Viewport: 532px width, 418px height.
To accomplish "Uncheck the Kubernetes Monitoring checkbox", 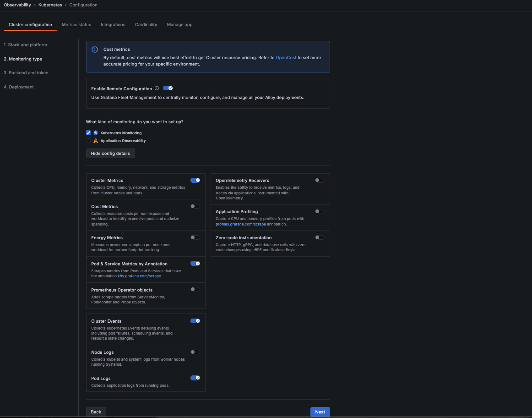I will pos(88,133).
